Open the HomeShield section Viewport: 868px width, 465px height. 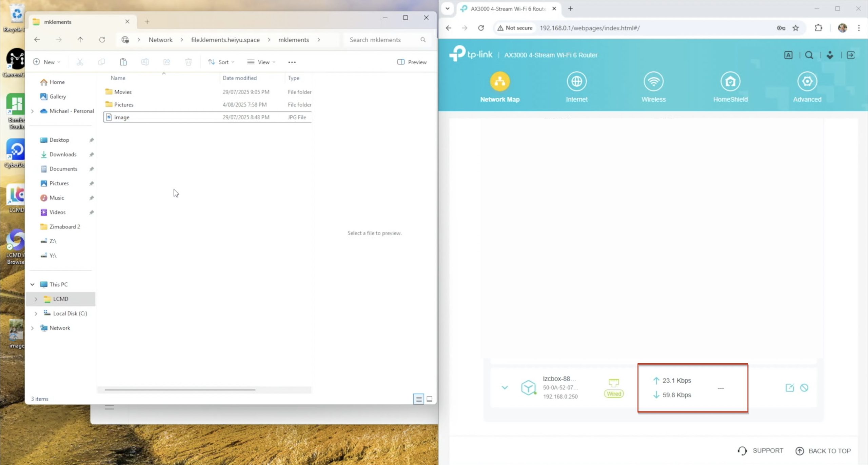coord(730,82)
